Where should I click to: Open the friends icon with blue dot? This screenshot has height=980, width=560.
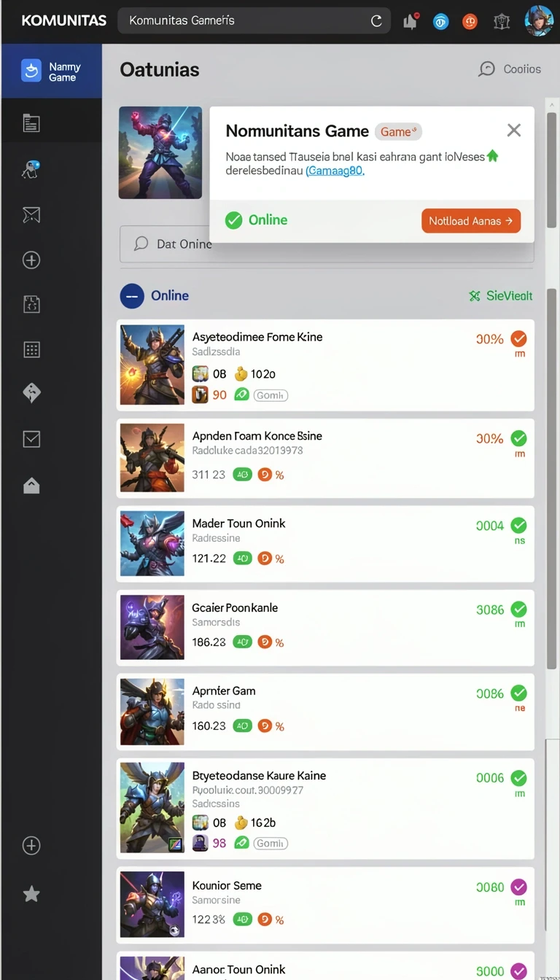(x=31, y=170)
